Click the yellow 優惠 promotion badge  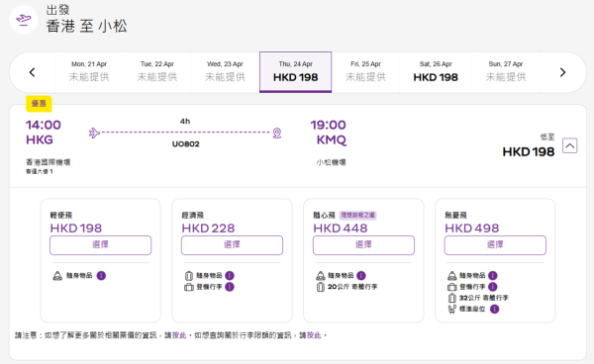tap(39, 104)
